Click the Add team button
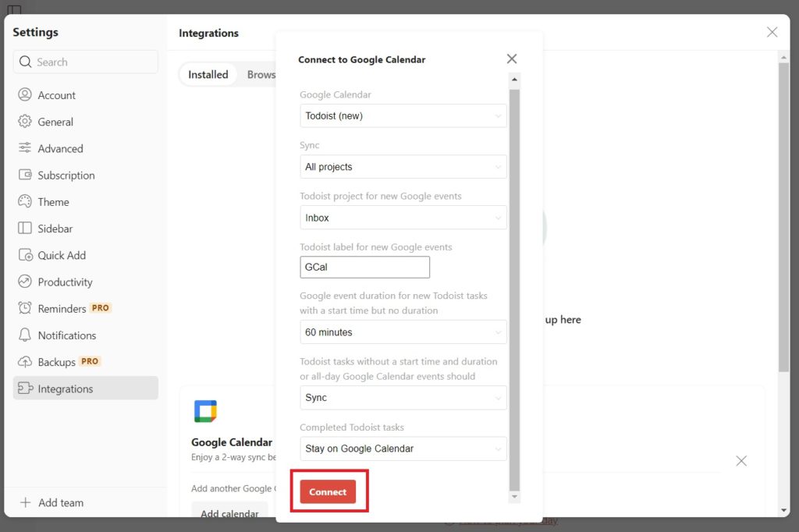 pyautogui.click(x=51, y=502)
